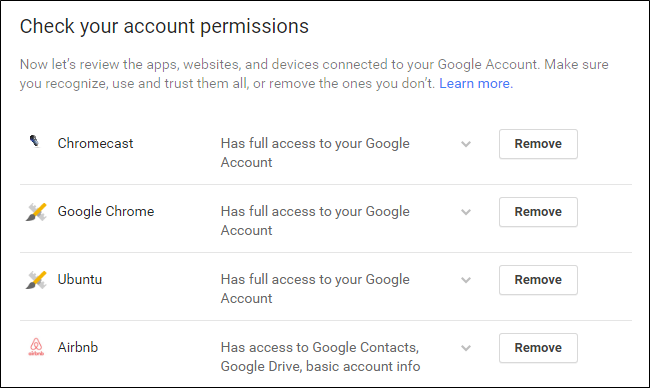Image resolution: width=650 pixels, height=388 pixels.
Task: Click Airbnb's Google Contacts access description
Action: tap(320, 357)
